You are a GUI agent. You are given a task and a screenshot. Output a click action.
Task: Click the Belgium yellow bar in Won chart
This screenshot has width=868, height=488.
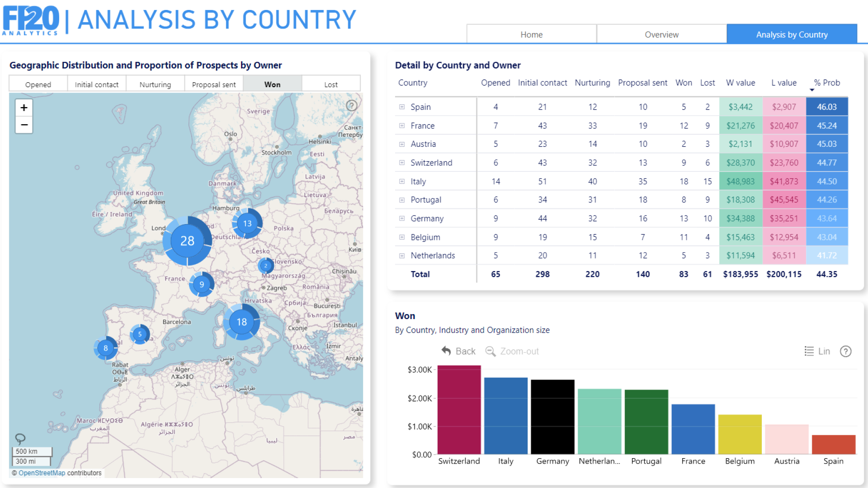click(740, 434)
